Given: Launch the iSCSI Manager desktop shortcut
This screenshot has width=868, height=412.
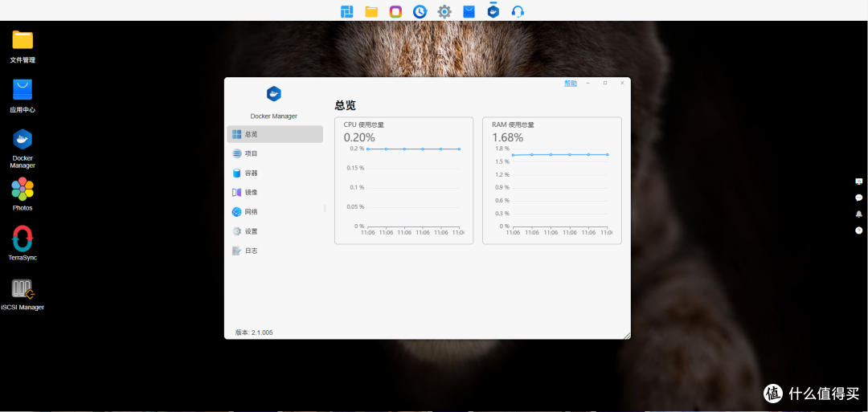Looking at the screenshot, I should coord(23,294).
